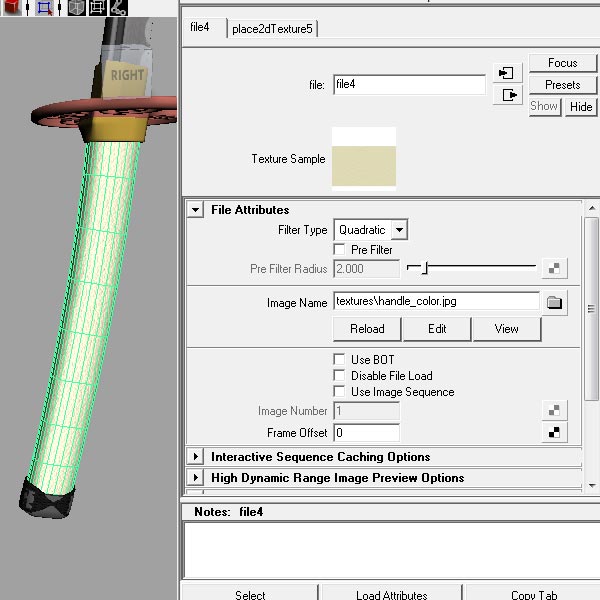Expand Interactive Sequence Caching Options
Screen dimensions: 600x600
pos(196,457)
